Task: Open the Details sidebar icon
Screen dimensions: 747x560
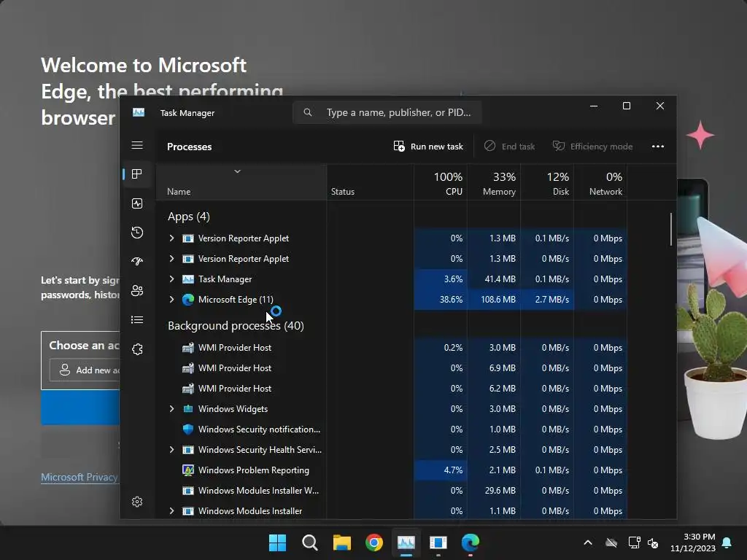Action: click(137, 319)
